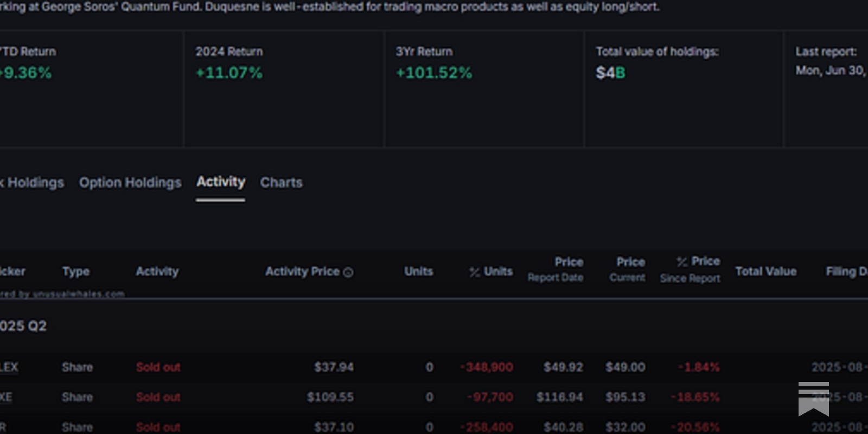Click the total holdings value $4B
The height and width of the screenshot is (434, 868).
(x=610, y=73)
